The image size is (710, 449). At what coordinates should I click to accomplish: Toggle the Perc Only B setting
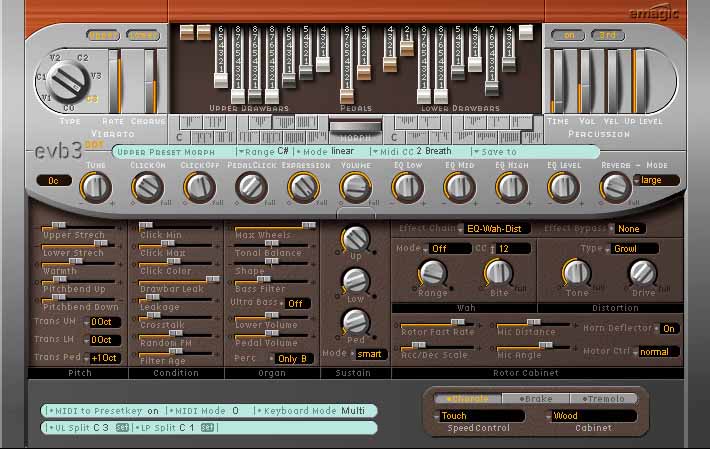point(292,358)
